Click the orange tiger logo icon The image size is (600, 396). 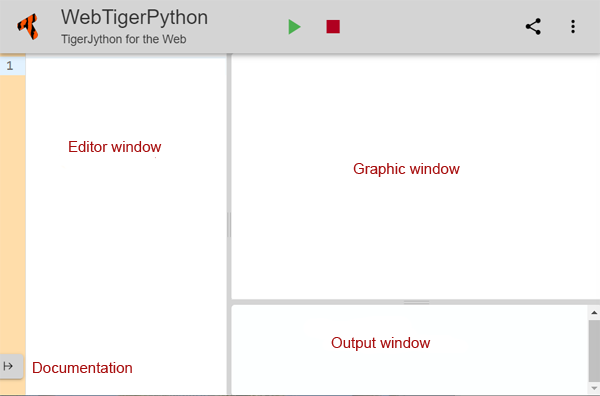click(x=28, y=26)
